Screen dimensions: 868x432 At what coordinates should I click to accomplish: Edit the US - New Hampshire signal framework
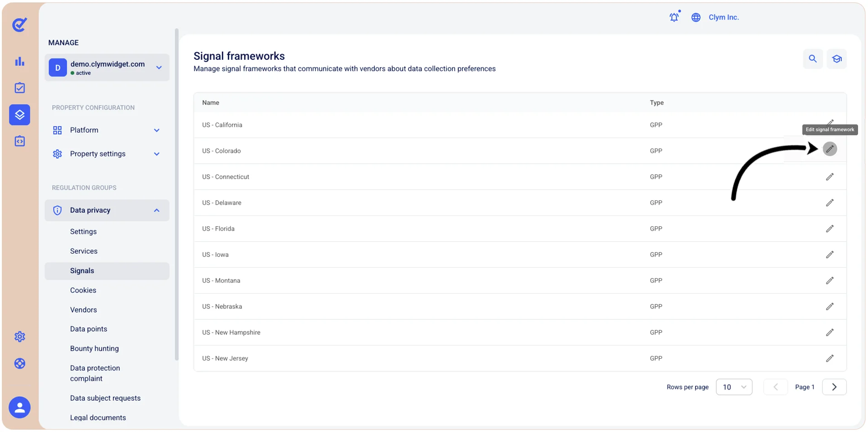tap(830, 332)
